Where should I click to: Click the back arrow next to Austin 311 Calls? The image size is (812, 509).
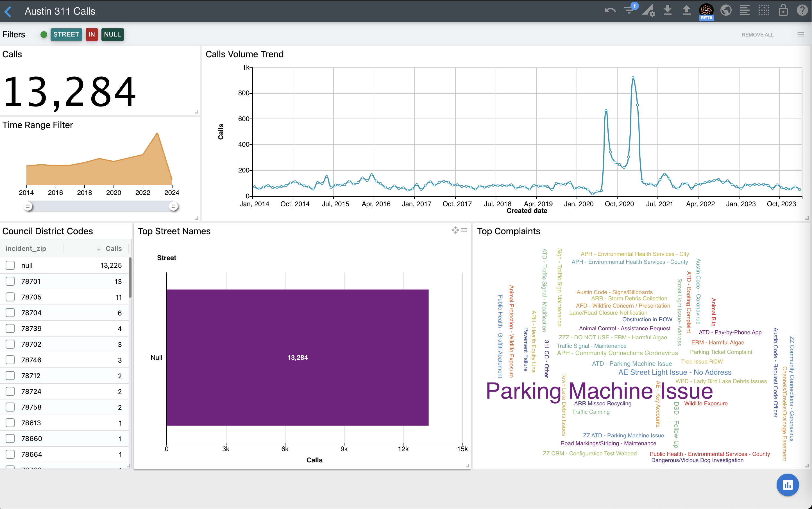8,12
